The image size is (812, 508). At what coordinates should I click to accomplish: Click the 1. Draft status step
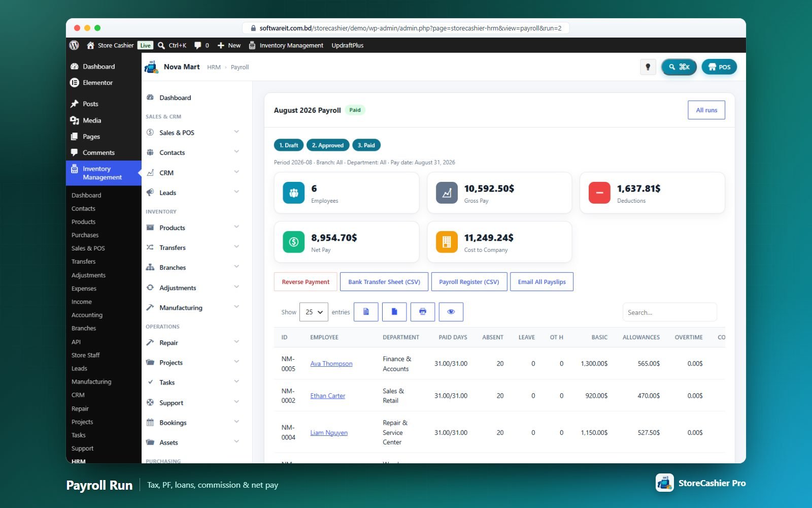pyautogui.click(x=289, y=145)
